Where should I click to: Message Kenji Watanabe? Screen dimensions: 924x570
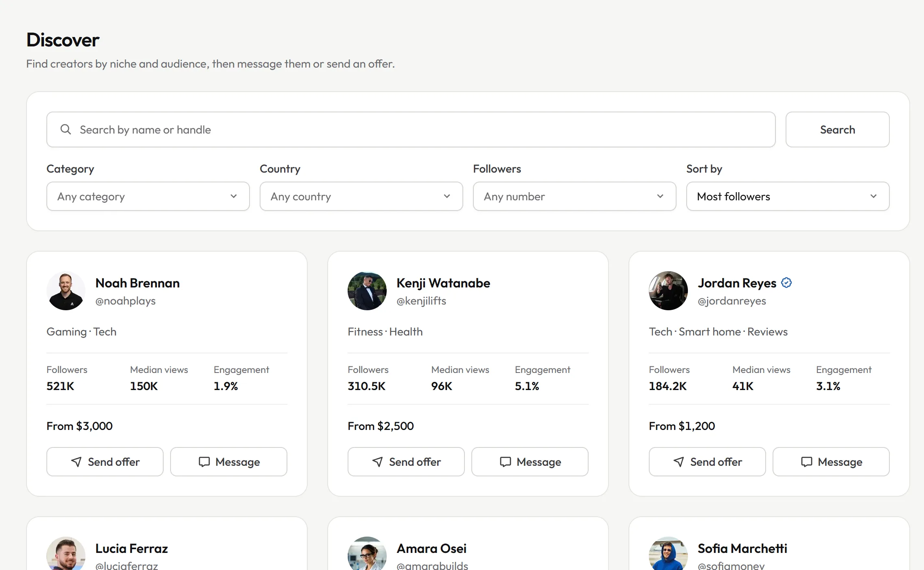click(530, 462)
